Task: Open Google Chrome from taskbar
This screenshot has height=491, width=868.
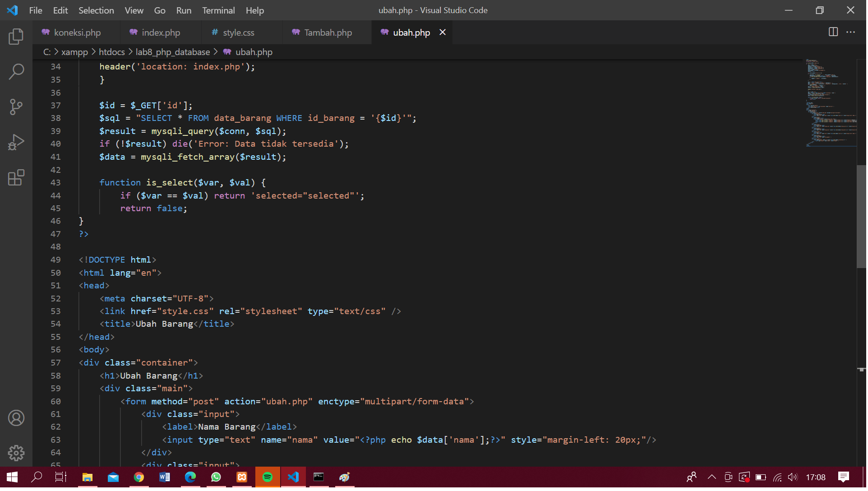Action: click(x=139, y=477)
